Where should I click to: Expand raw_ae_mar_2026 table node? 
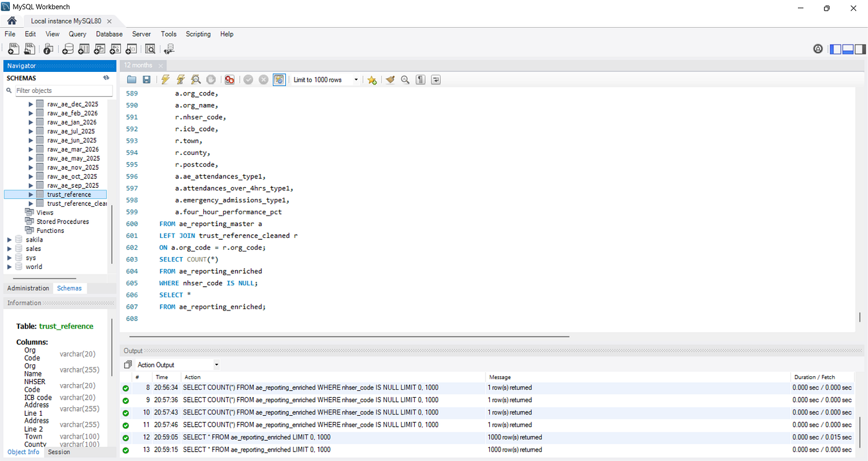pos(31,149)
